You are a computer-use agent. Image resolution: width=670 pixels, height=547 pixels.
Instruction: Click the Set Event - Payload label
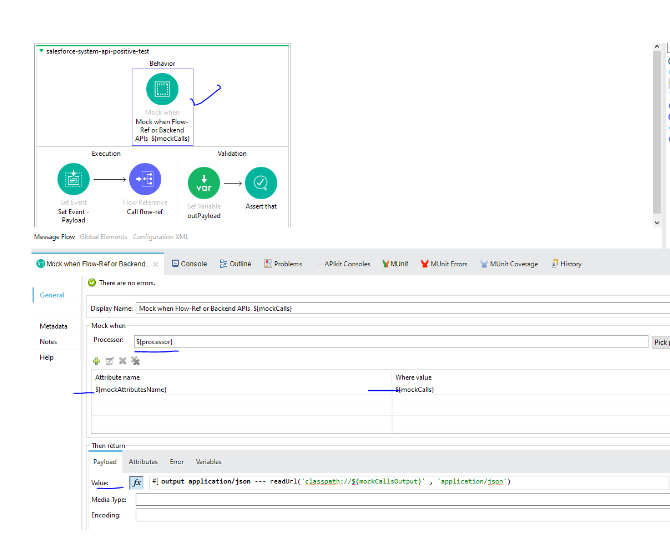73,216
